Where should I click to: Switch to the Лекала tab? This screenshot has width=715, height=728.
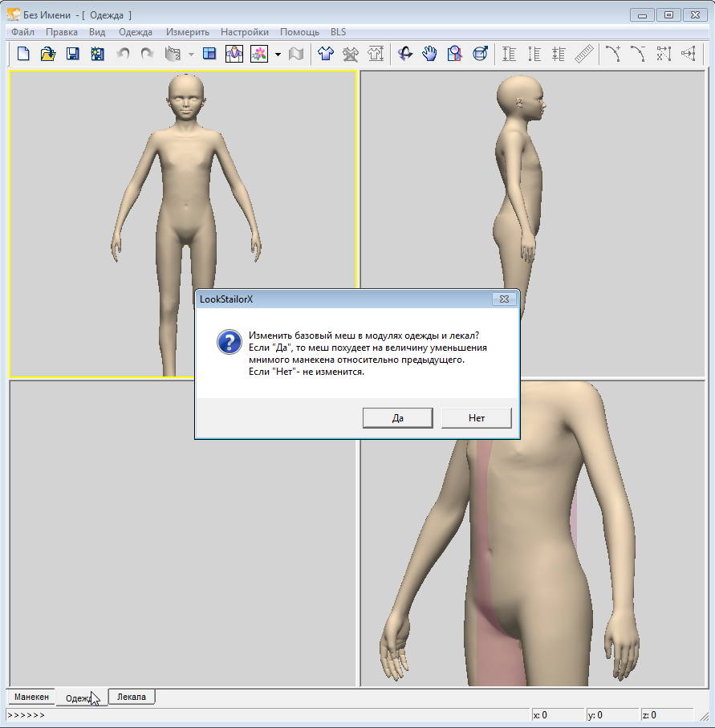(132, 697)
